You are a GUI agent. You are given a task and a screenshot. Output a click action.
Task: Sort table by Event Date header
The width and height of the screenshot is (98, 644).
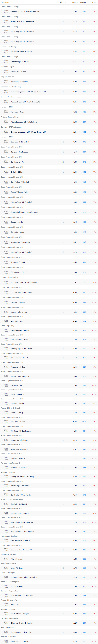5,2
